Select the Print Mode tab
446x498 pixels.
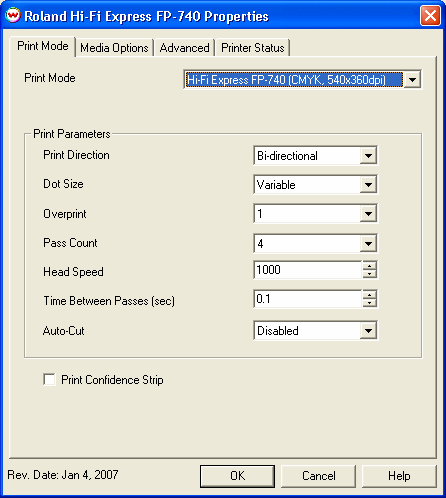(43, 46)
